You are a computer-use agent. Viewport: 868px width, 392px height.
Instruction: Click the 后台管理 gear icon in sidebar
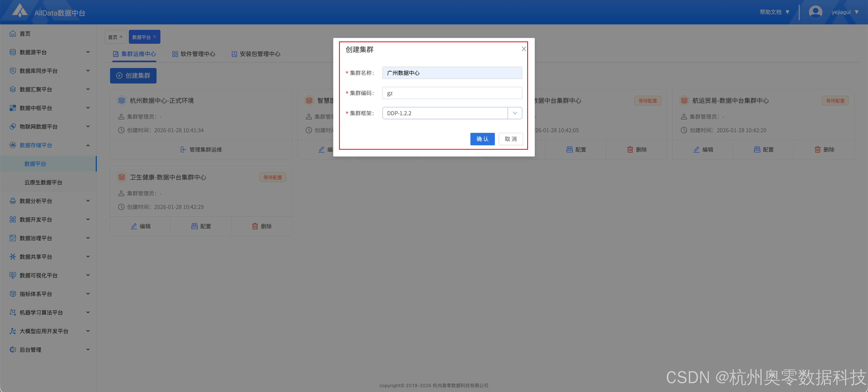(13, 350)
